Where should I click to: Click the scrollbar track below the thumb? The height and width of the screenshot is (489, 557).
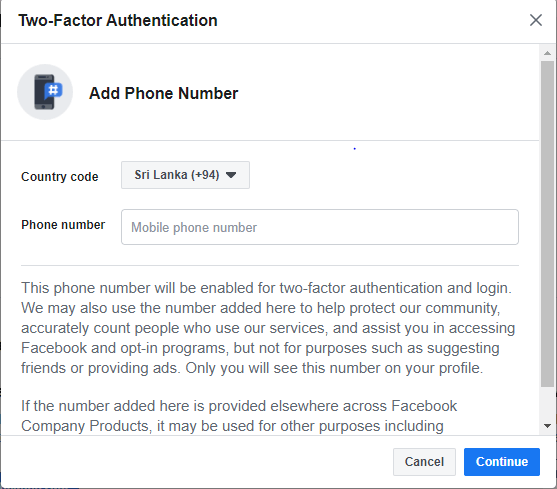[547, 403]
